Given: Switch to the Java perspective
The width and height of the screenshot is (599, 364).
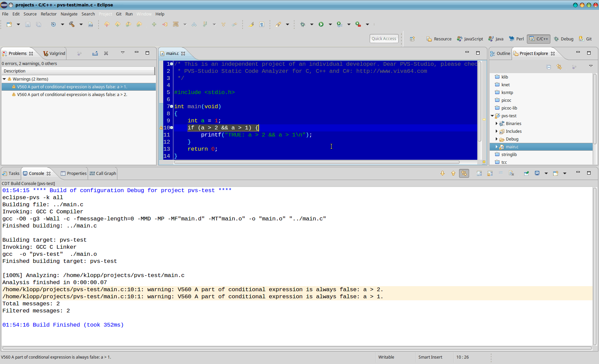Looking at the screenshot, I should [x=496, y=39].
